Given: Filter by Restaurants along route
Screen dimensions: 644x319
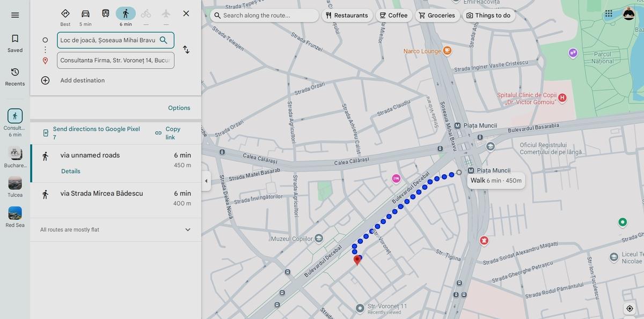Looking at the screenshot, I should tap(347, 16).
